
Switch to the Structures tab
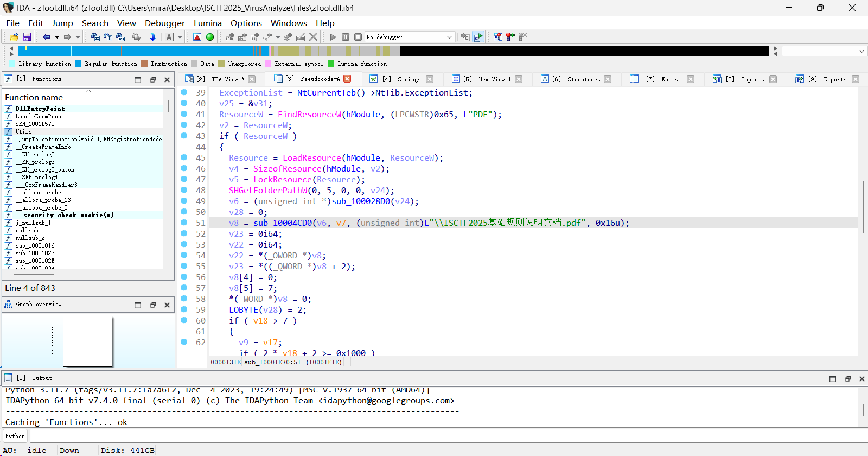[x=576, y=79]
